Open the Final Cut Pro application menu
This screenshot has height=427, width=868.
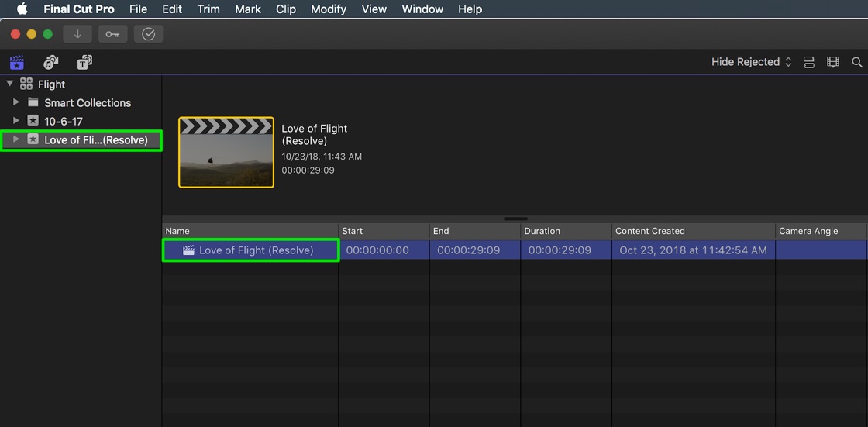tap(79, 9)
